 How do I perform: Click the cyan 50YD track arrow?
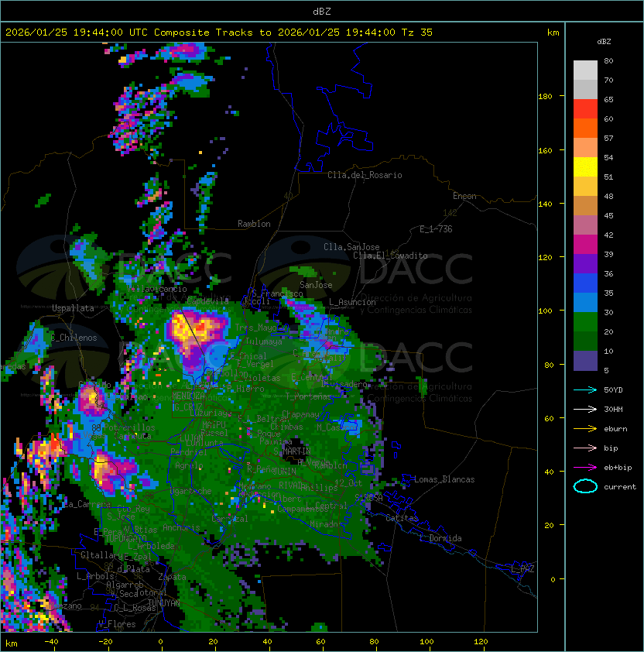click(585, 389)
